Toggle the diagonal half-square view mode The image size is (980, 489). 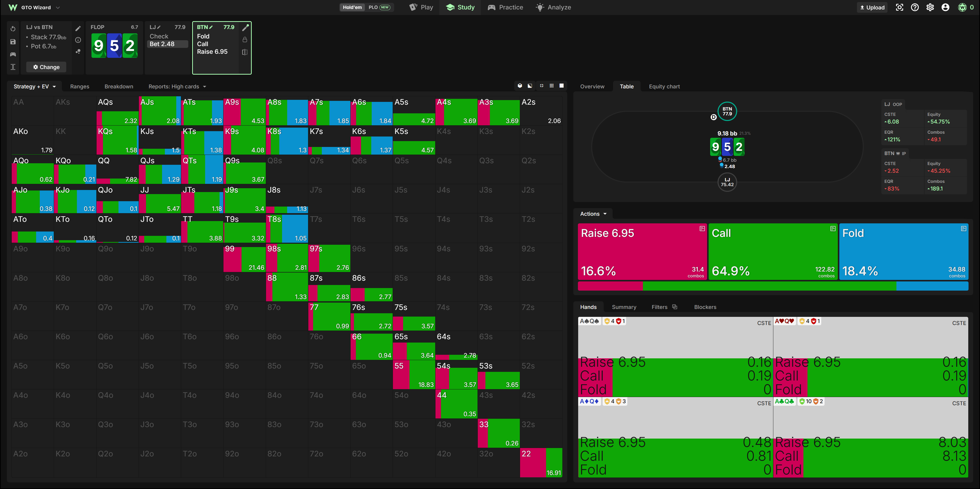(x=530, y=86)
